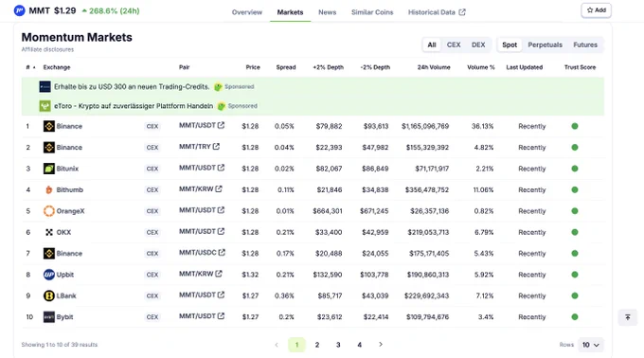Click the CEX tag in the OrangeX row
The image size is (644, 358).
152,211
